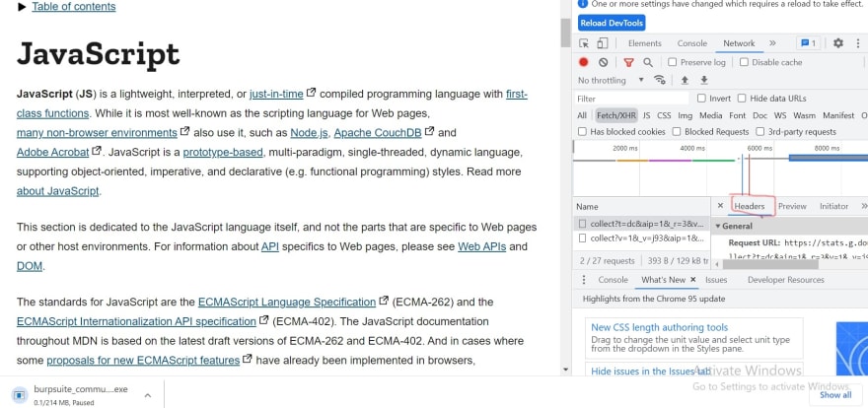Select the Fetch/XHR filter type
Screen dimensions: 868x408
tap(615, 115)
